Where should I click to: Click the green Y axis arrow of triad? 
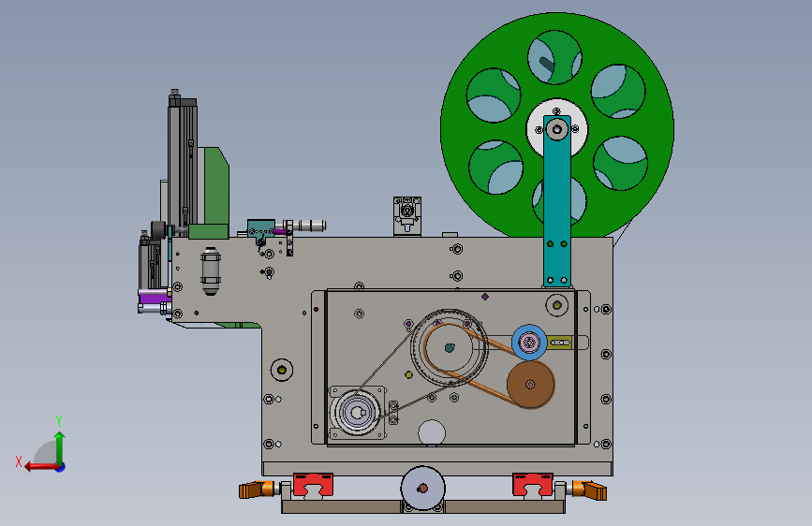pyautogui.click(x=60, y=449)
